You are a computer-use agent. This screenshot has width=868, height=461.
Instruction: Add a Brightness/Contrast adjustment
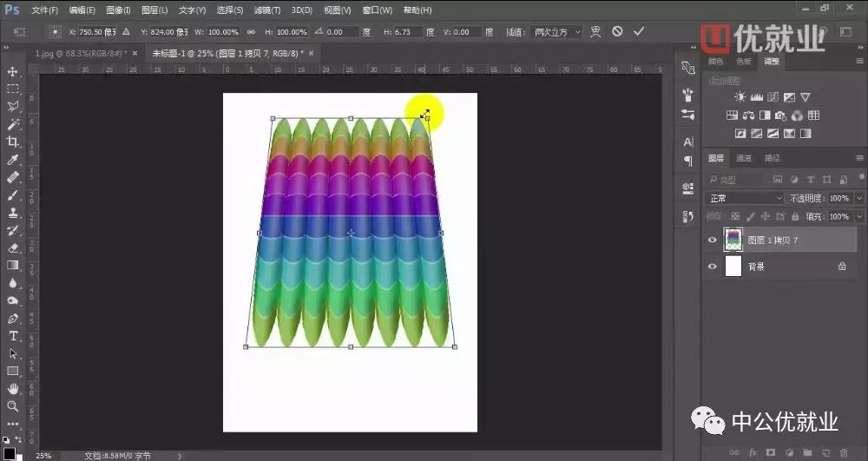740,97
